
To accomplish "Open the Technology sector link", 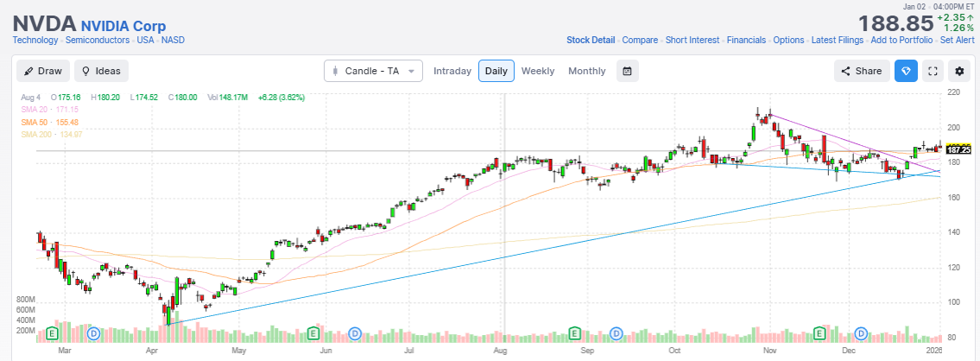I will (35, 40).
